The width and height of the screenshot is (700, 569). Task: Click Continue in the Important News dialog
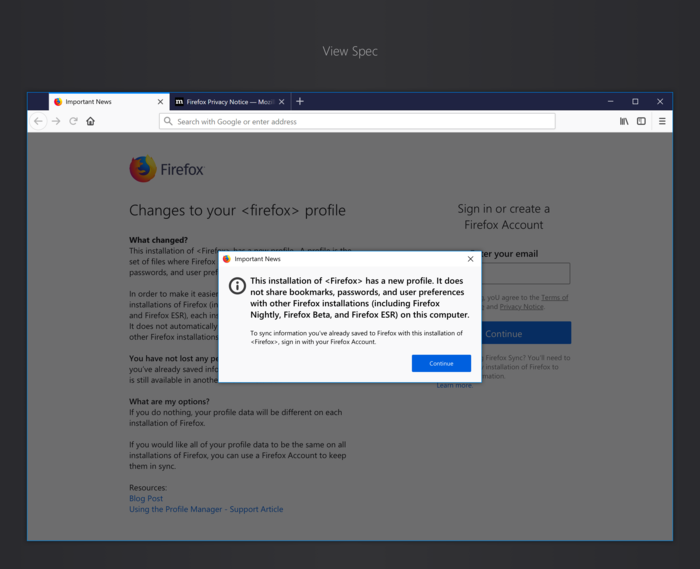tap(441, 363)
